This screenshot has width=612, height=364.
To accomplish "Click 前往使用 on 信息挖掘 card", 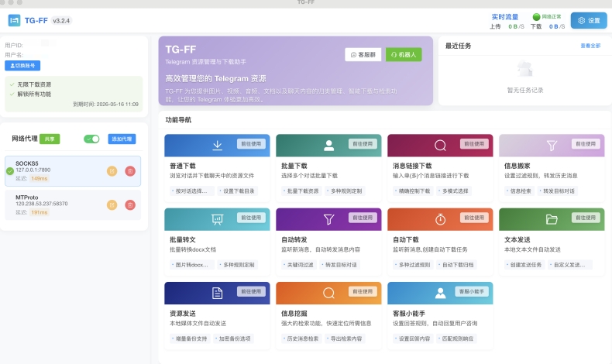I will coord(363,291).
